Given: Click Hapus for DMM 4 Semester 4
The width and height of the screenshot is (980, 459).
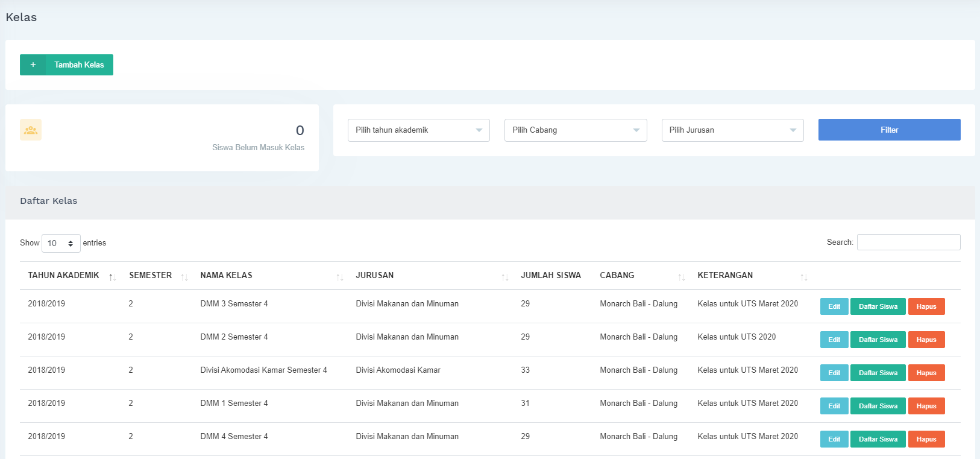Looking at the screenshot, I should click(x=926, y=439).
